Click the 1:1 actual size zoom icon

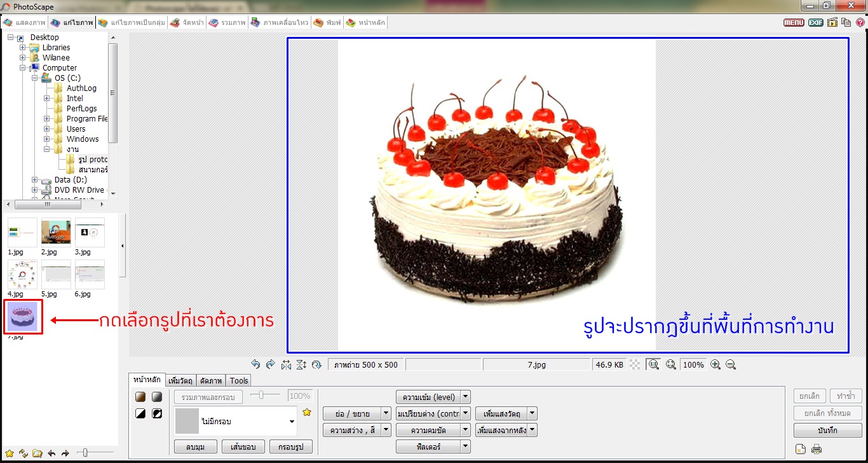click(x=653, y=364)
